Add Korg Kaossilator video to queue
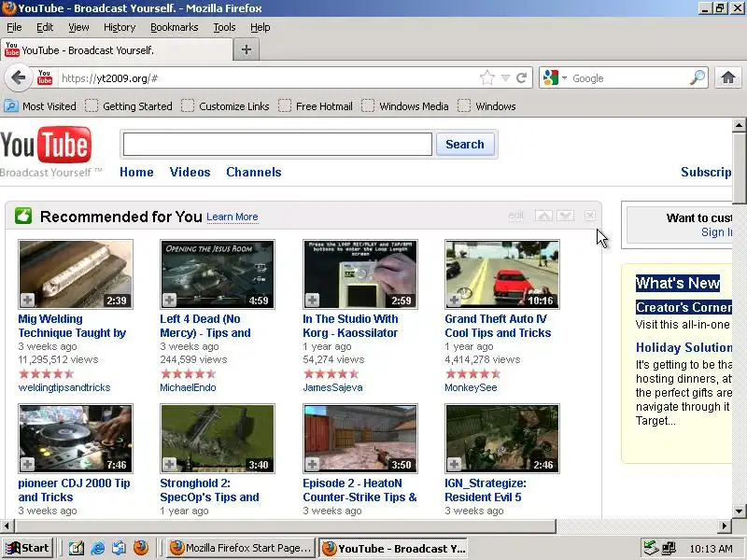 (312, 300)
